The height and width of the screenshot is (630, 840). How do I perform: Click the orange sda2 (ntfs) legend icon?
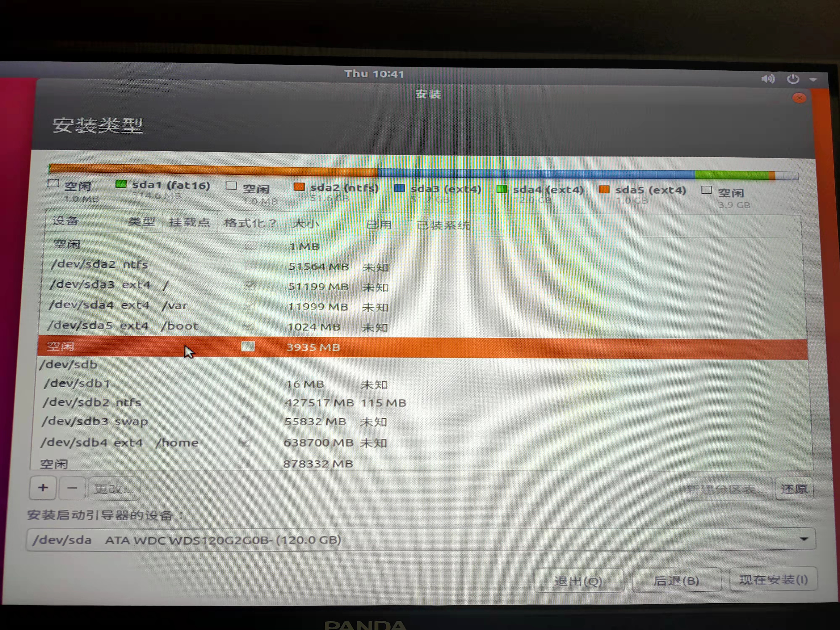[299, 187]
